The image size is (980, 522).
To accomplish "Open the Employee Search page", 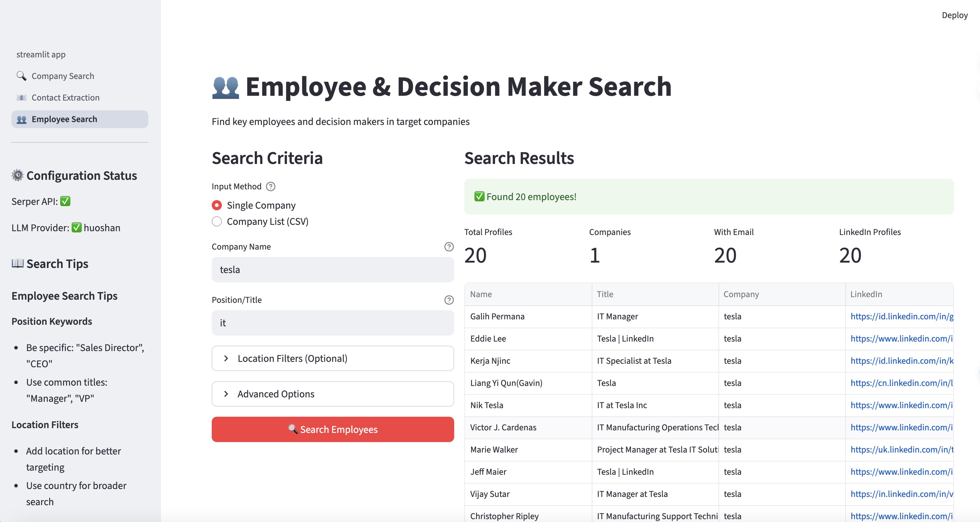I will point(80,119).
